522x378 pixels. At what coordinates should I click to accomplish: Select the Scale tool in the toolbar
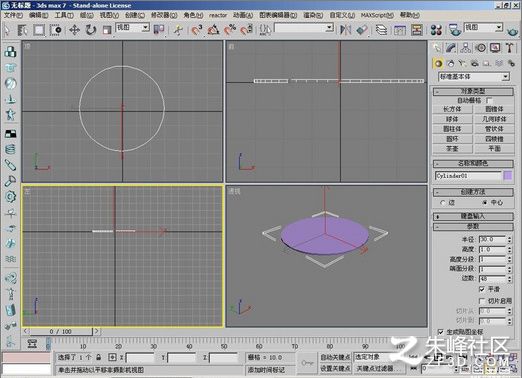[107, 30]
